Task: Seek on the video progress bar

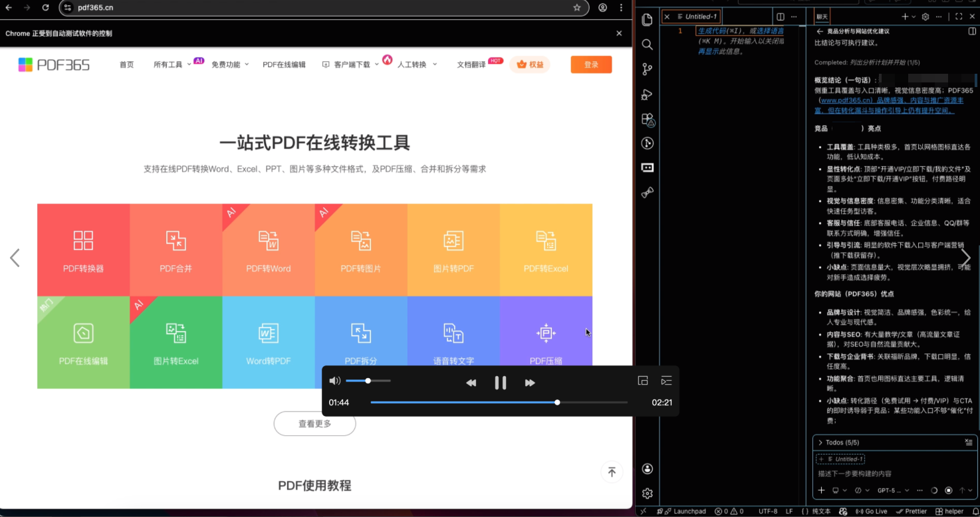Action: click(x=499, y=402)
